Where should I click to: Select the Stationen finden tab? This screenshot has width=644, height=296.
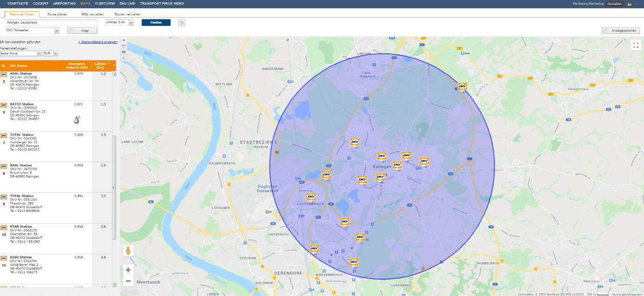point(22,14)
